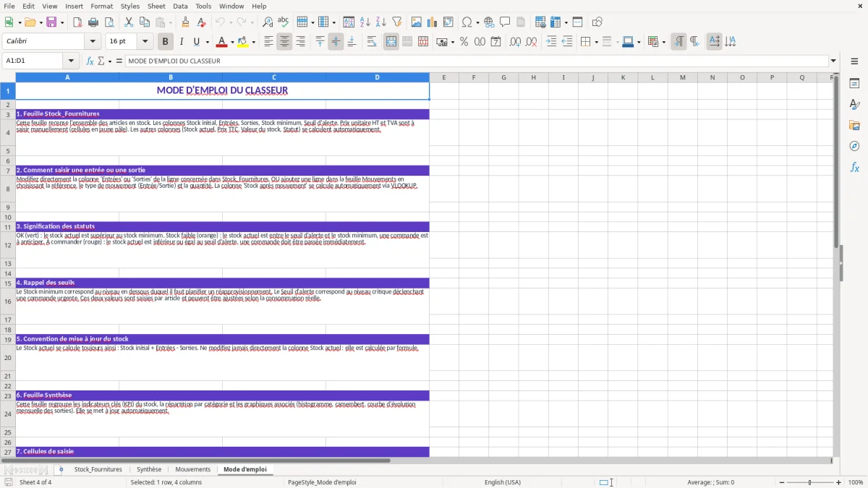Toggle Center Vertically alignment
Image resolution: width=868 pixels, height=488 pixels.
click(336, 42)
